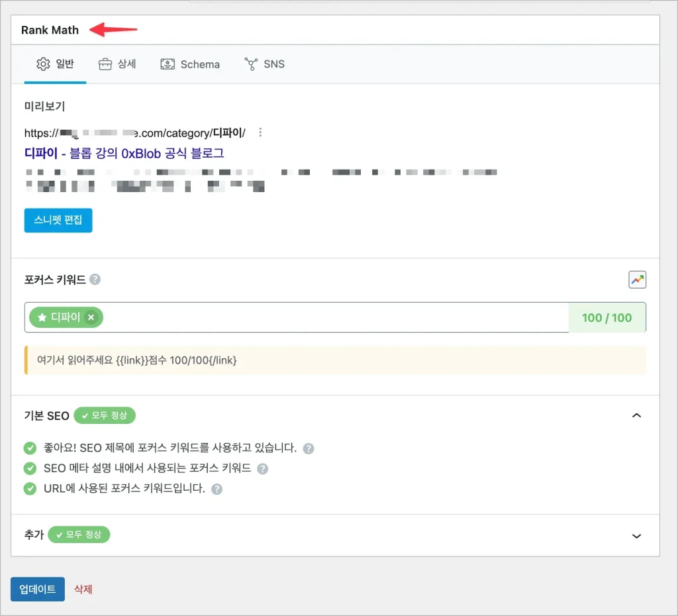Collapse the 기본 SEO section

(636, 415)
